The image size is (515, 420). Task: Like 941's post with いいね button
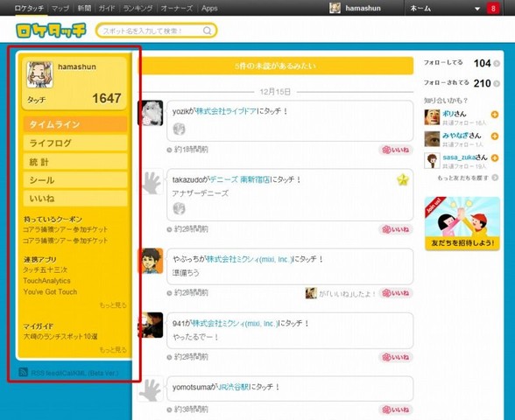point(396,357)
